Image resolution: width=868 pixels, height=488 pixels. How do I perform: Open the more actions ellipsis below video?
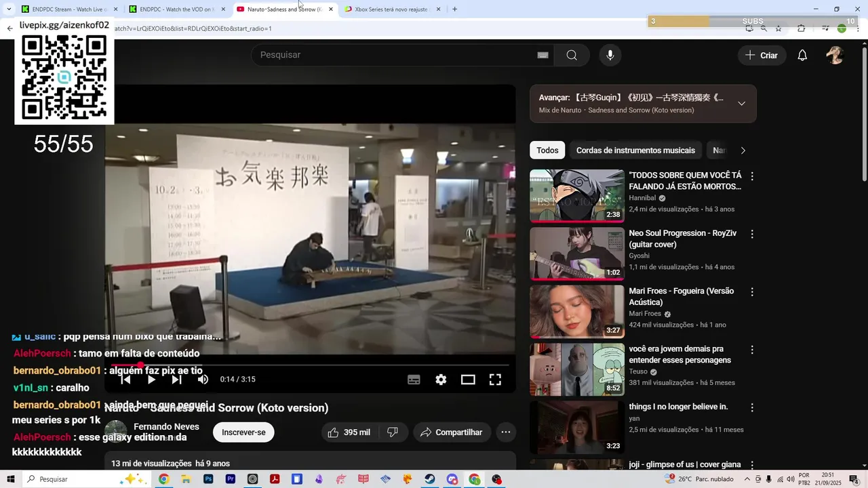click(506, 432)
